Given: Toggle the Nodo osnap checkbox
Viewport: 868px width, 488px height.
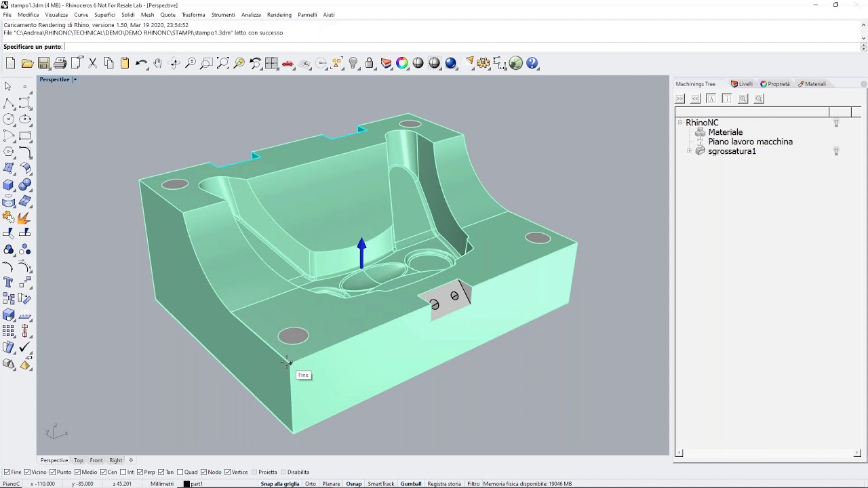Looking at the screenshot, I should click(x=203, y=472).
